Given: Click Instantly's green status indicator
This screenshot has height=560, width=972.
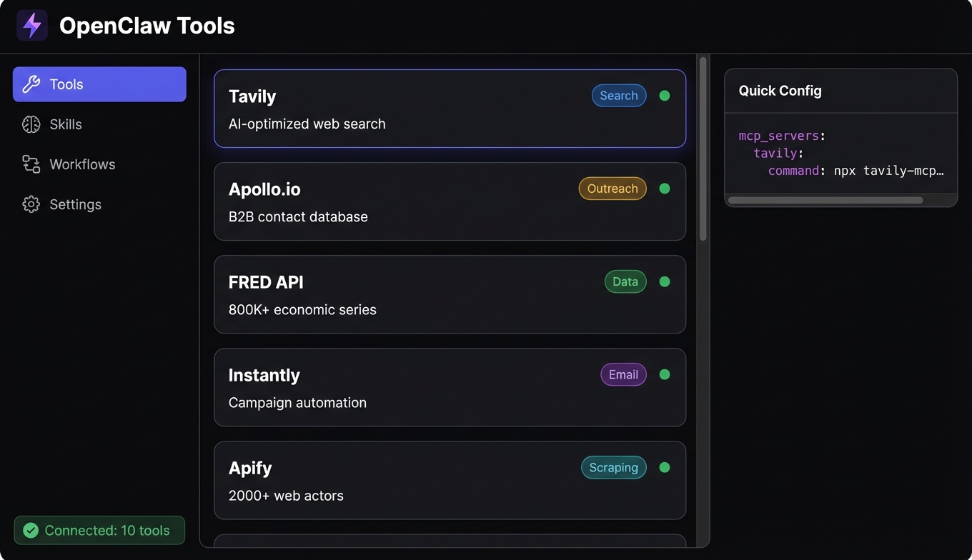Looking at the screenshot, I should 664,374.
